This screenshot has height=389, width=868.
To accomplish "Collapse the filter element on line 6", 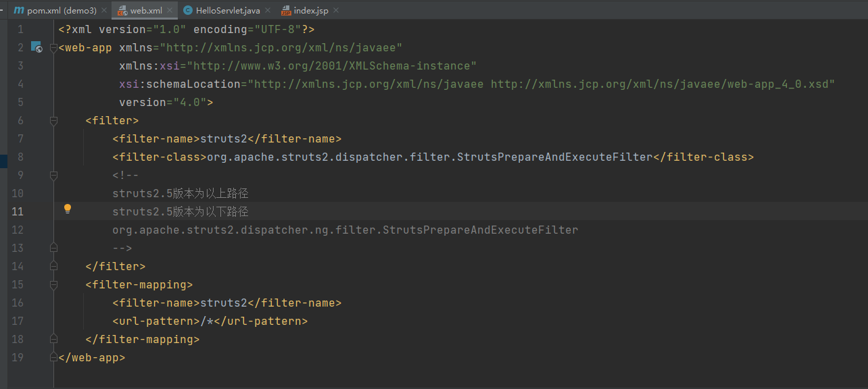I will click(53, 120).
